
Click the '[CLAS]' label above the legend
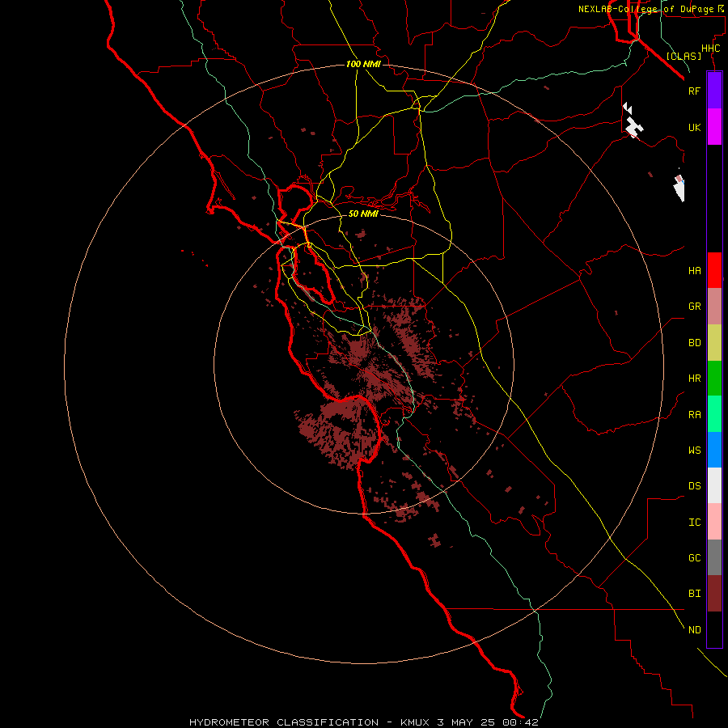point(684,56)
